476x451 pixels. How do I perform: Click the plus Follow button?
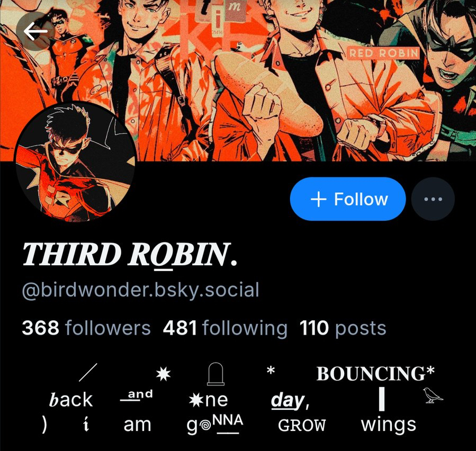(348, 199)
